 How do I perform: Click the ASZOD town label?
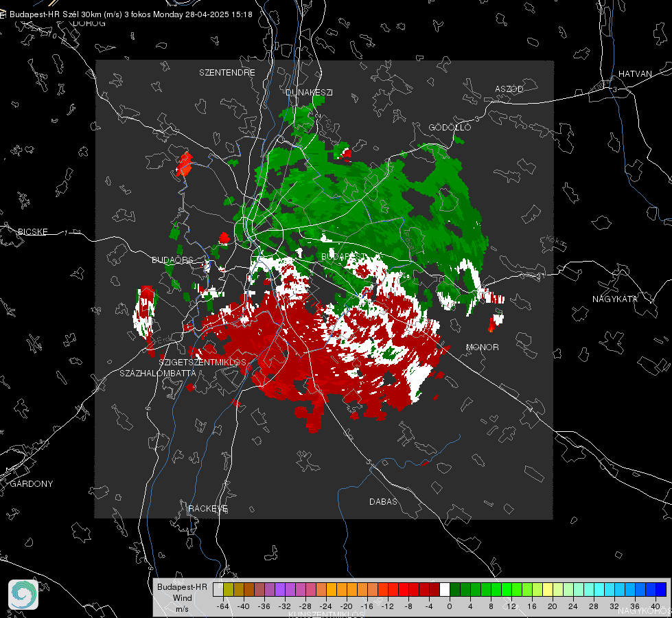click(509, 89)
